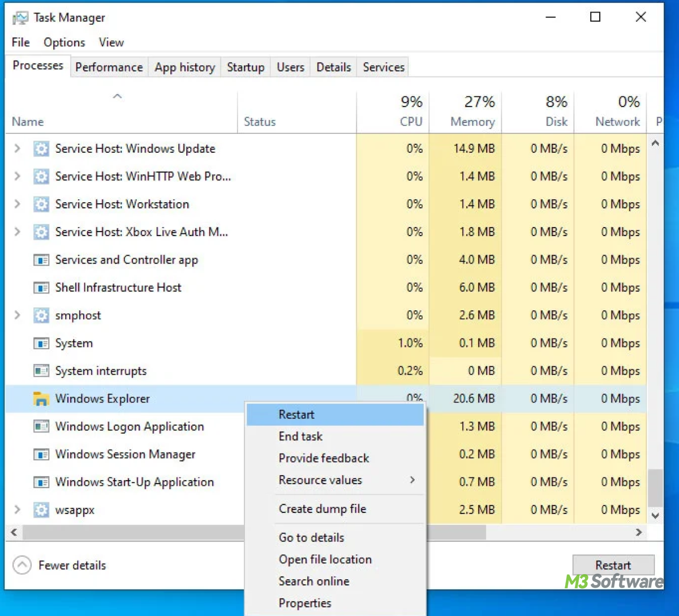Click the Task Manager title bar icon
Image resolution: width=679 pixels, height=616 pixels.
21,18
